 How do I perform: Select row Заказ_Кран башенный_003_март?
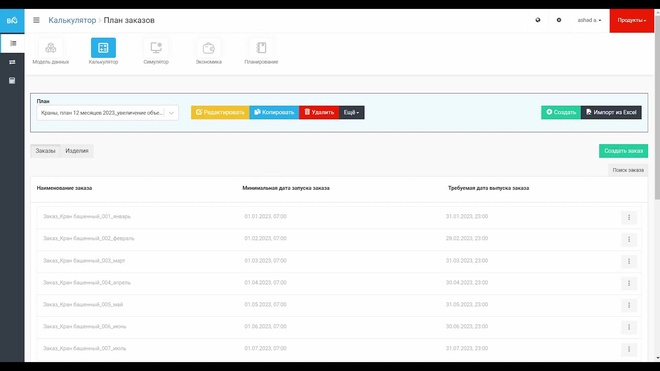point(339,261)
